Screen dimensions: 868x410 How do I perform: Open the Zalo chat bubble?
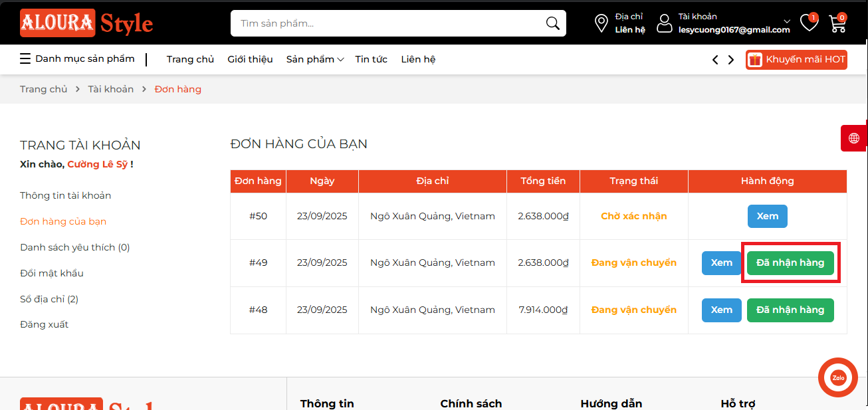[x=837, y=377]
